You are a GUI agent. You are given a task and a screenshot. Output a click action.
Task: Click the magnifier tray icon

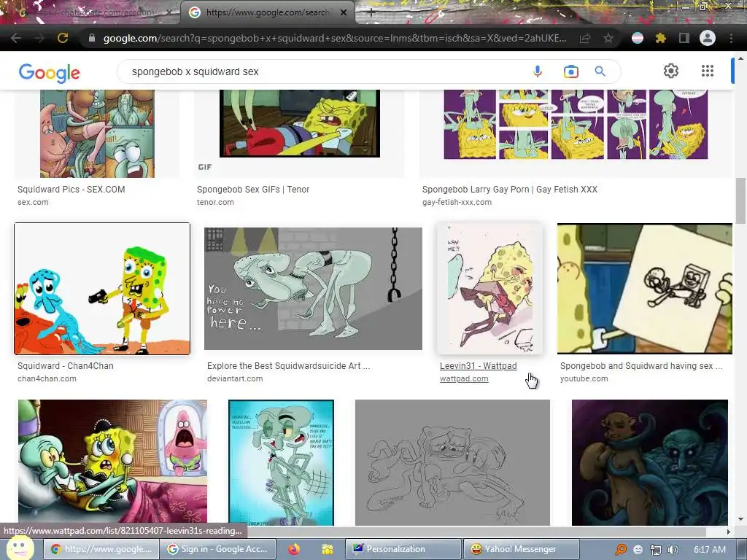click(x=620, y=550)
